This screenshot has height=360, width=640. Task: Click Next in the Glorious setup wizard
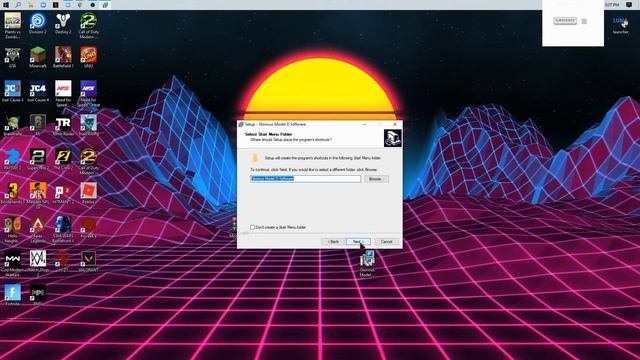(358, 242)
